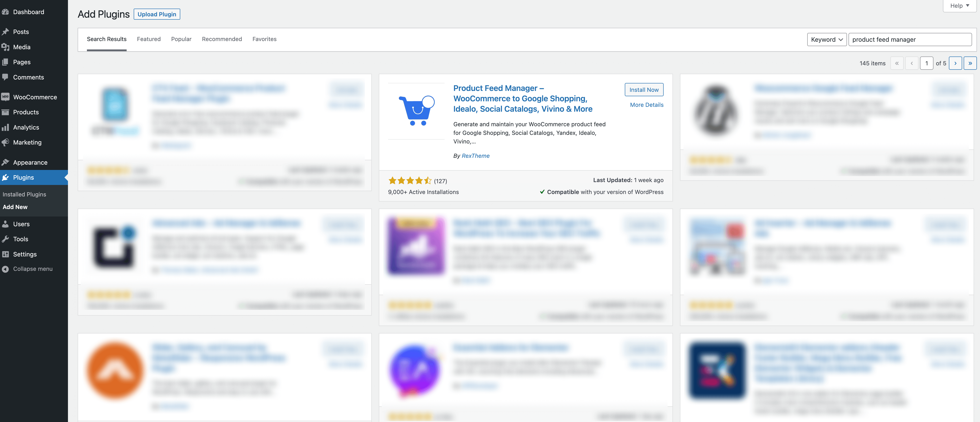Open the Keyword dropdown filter

click(x=826, y=39)
